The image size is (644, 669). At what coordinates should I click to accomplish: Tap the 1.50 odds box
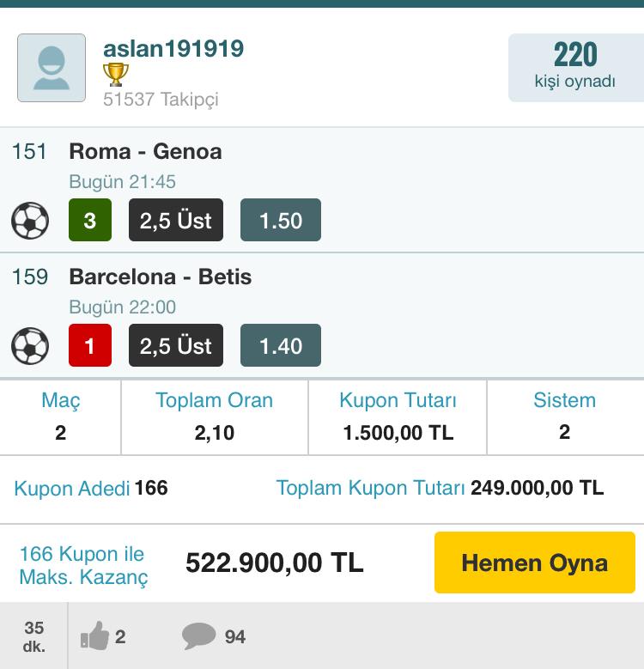tap(281, 220)
